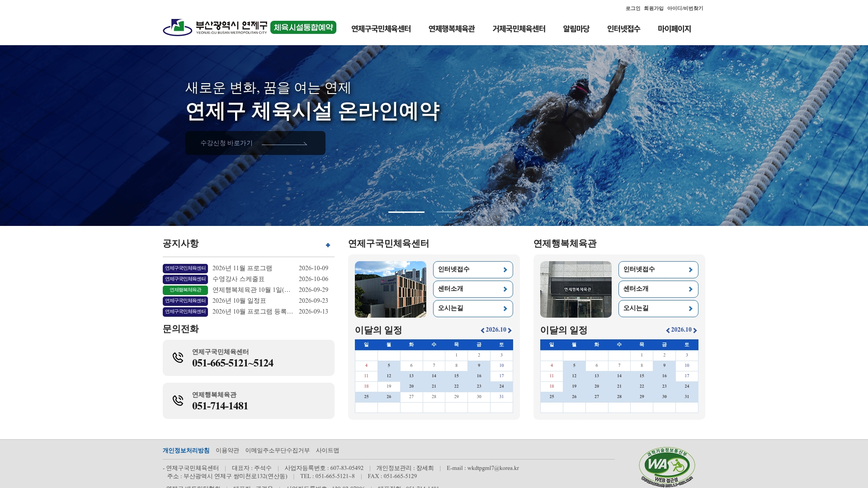Click the 체육시설통합예약 green badge
868x488 pixels.
click(x=303, y=28)
